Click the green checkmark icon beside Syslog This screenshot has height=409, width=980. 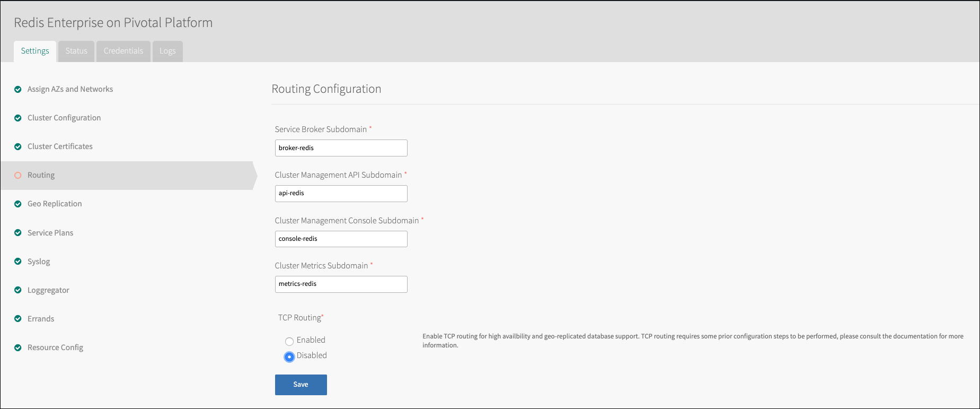click(x=18, y=262)
